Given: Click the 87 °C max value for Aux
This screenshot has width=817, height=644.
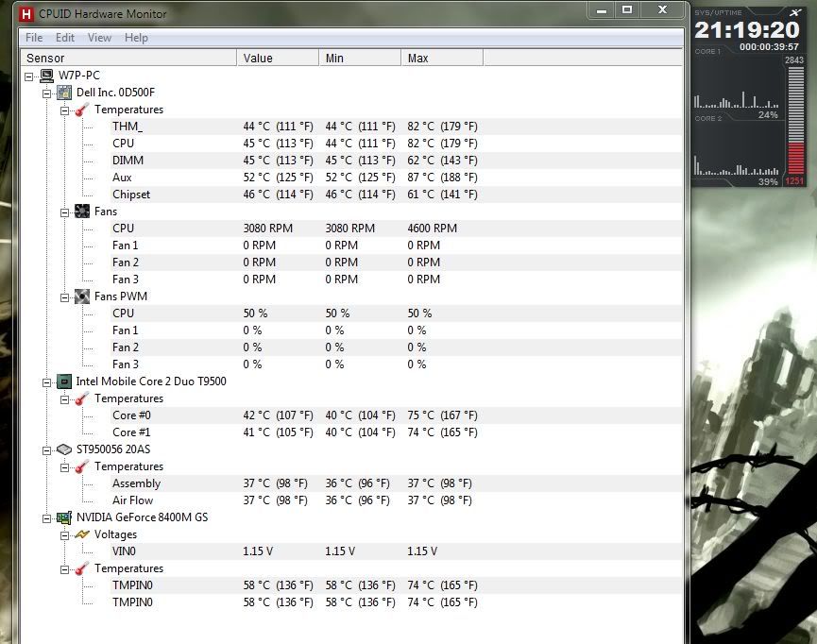Looking at the screenshot, I should pos(442,178).
